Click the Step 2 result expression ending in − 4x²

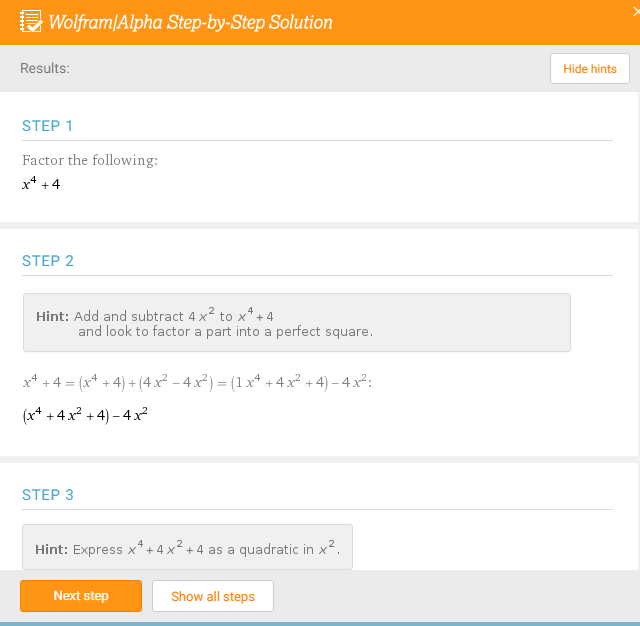click(x=85, y=416)
